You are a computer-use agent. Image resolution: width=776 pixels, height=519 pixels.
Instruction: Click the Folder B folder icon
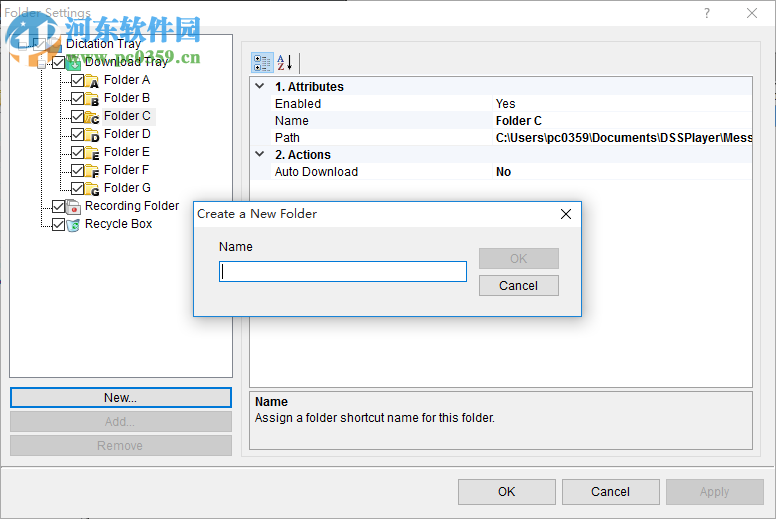92,98
